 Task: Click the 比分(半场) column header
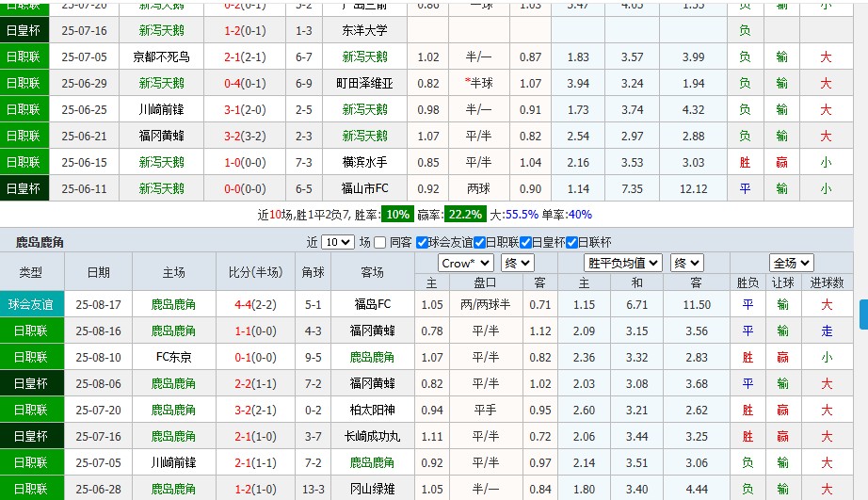click(x=254, y=272)
